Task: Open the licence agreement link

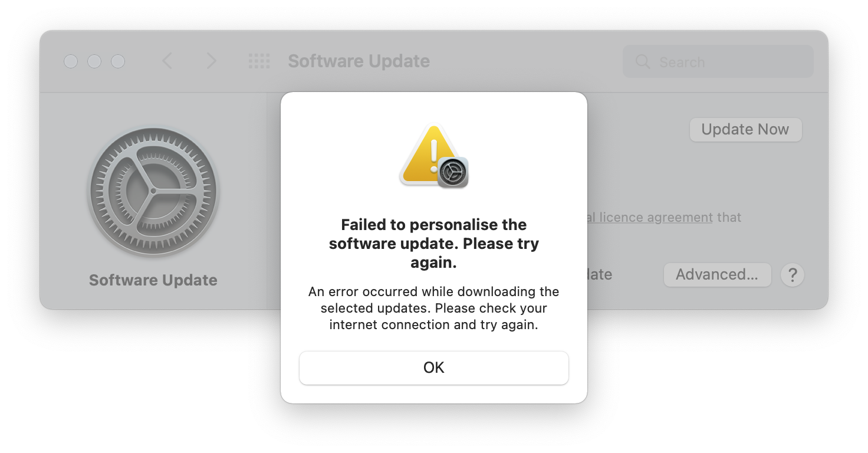Action: (649, 218)
